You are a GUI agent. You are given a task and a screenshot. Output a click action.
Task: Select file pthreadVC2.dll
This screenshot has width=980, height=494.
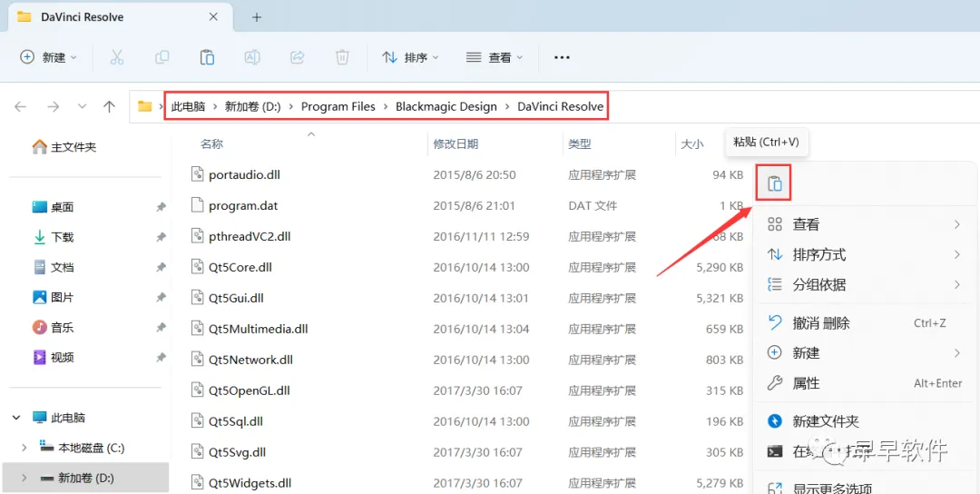[x=250, y=236]
